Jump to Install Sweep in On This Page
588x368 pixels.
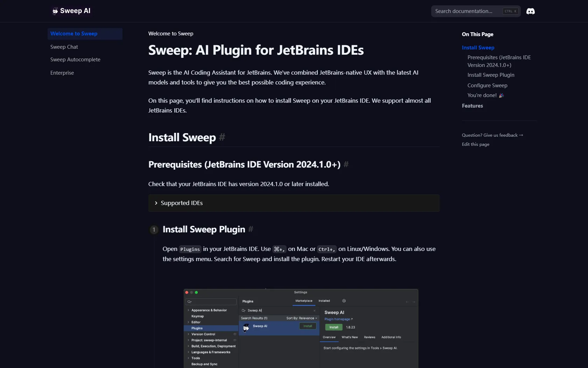(478, 48)
